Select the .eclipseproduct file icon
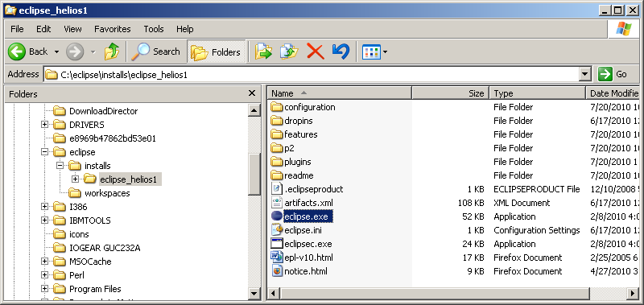Image resolution: width=644 pixels, height=305 pixels. [x=277, y=189]
